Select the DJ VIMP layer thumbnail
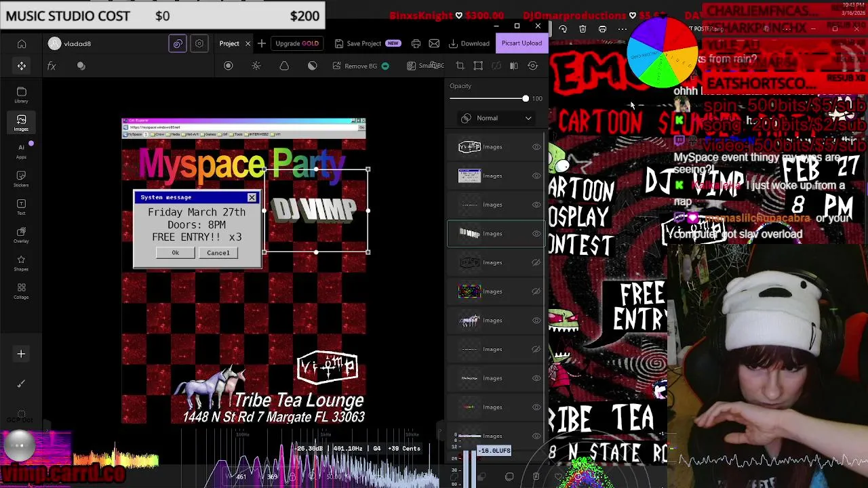Viewport: 868px width, 488px height. (469, 234)
